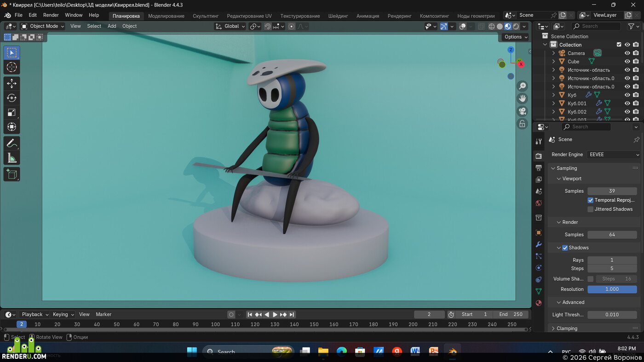Enable the Jittered Shadows checkbox
Image resolution: width=644 pixels, height=362 pixels.
tap(591, 209)
